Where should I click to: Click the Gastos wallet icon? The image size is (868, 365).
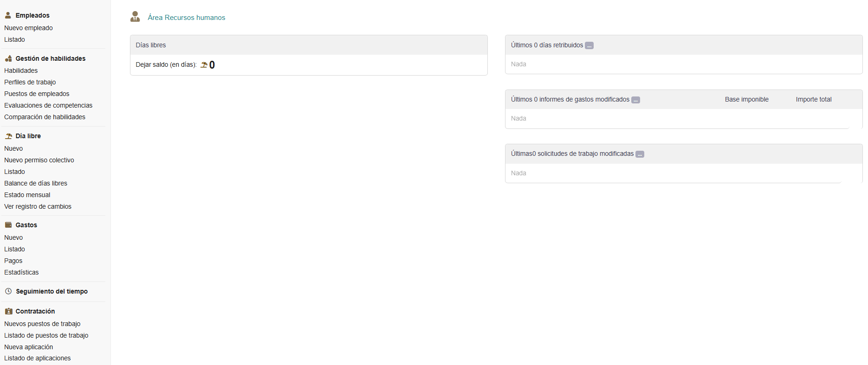(x=8, y=225)
